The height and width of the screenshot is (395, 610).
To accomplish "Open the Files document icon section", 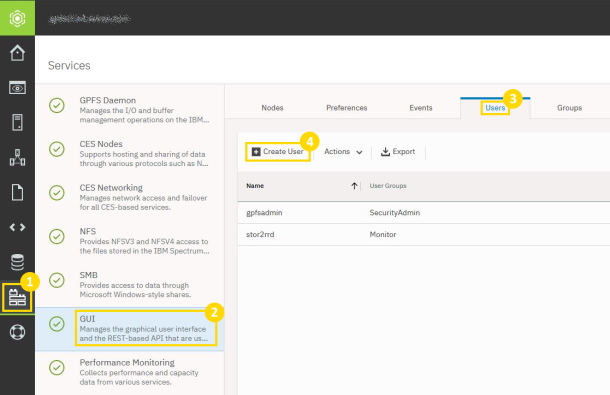I will [17, 192].
